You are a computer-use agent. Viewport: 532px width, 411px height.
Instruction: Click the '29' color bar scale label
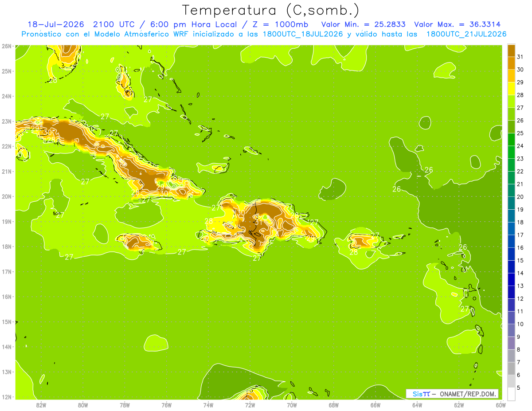point(520,82)
